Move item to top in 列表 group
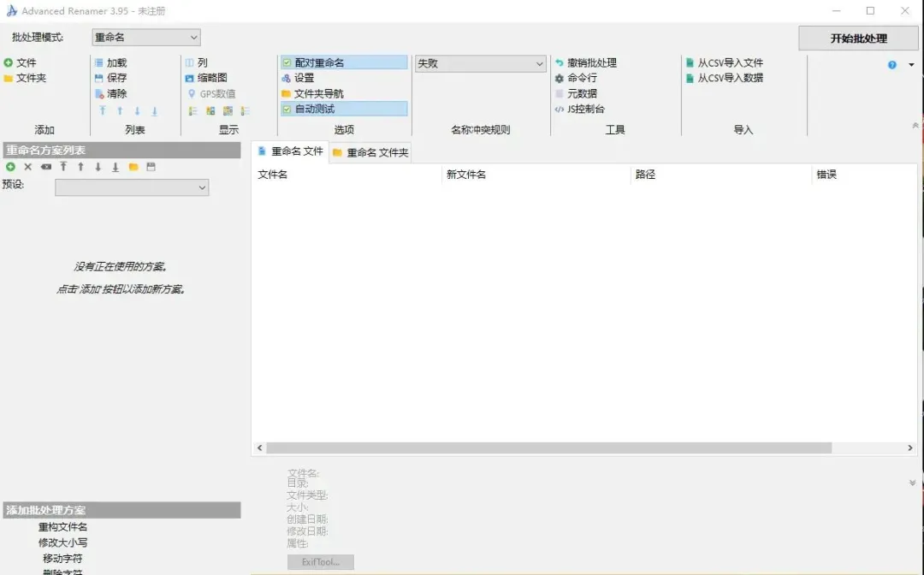This screenshot has height=575, width=924. (x=103, y=110)
